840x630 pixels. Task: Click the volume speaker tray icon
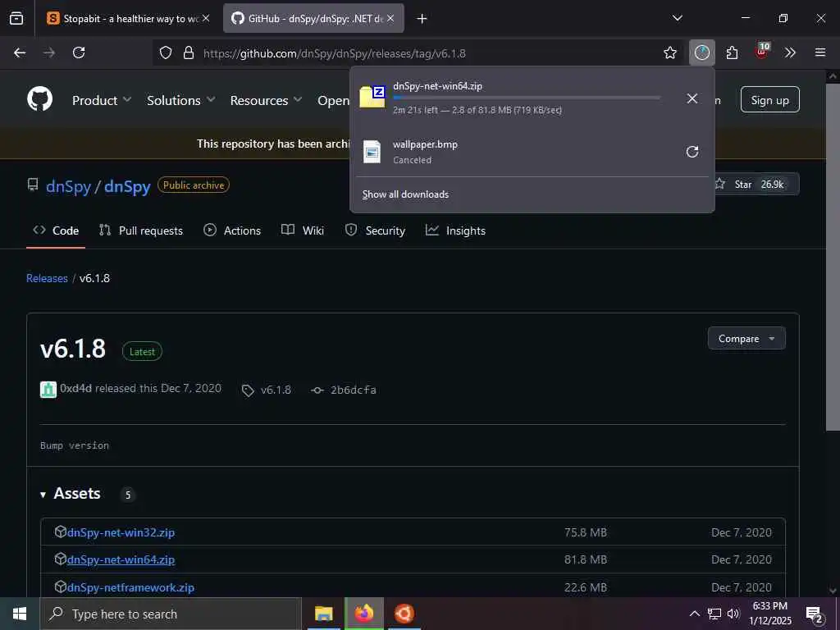tap(733, 614)
